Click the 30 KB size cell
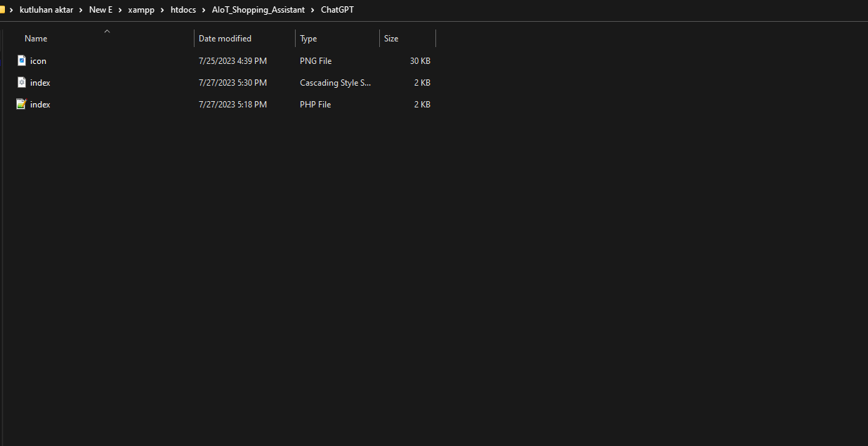The width and height of the screenshot is (868, 446). coord(420,61)
